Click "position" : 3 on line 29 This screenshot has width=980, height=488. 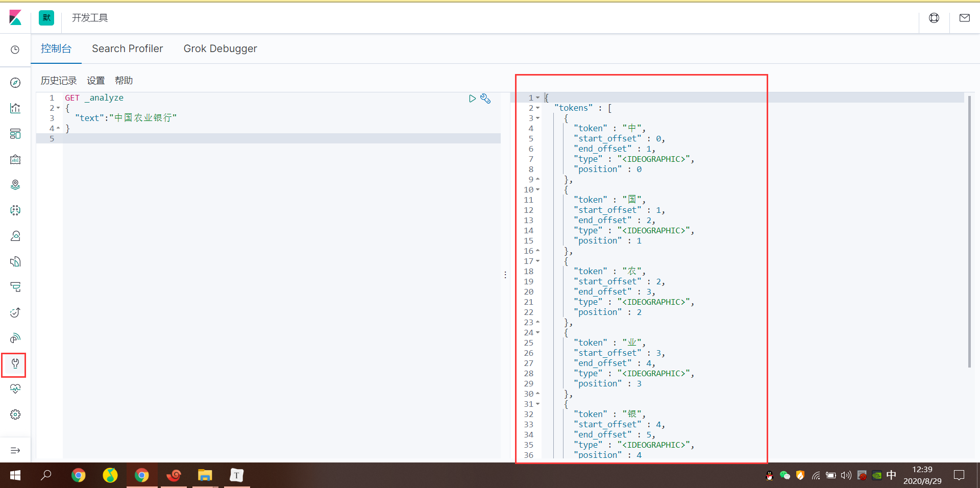point(607,383)
